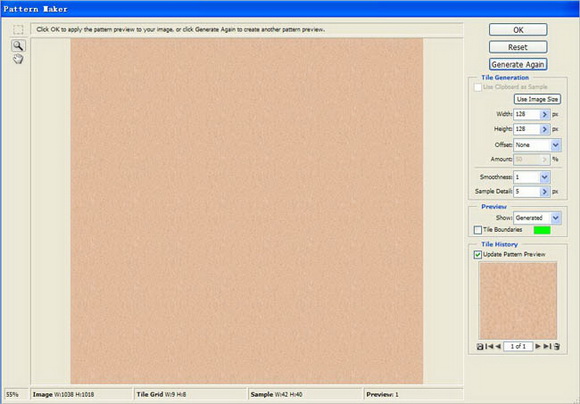Go to next tile in history

coord(538,347)
